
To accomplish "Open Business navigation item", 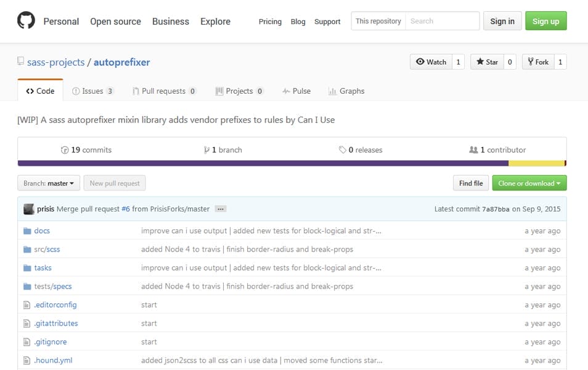I will click(x=171, y=22).
